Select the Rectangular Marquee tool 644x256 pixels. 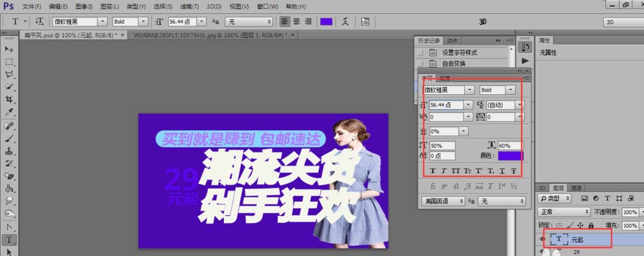coord(9,62)
